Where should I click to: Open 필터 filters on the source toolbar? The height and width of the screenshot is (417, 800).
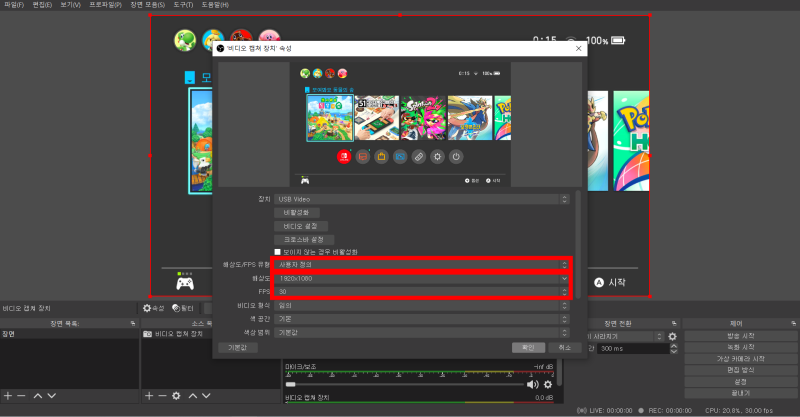pos(183,308)
